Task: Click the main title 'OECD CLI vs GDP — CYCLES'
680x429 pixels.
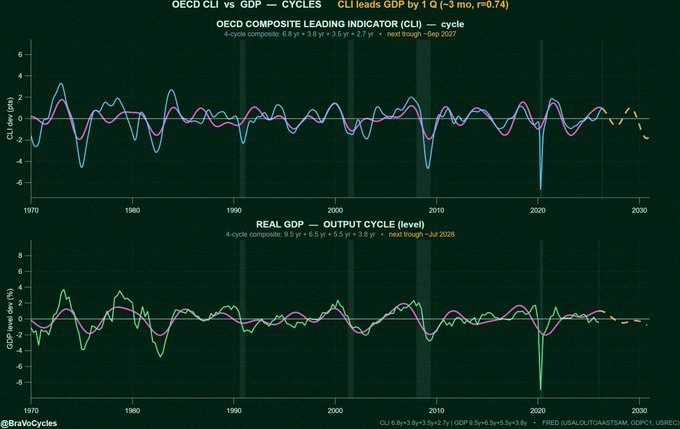Action: click(246, 5)
